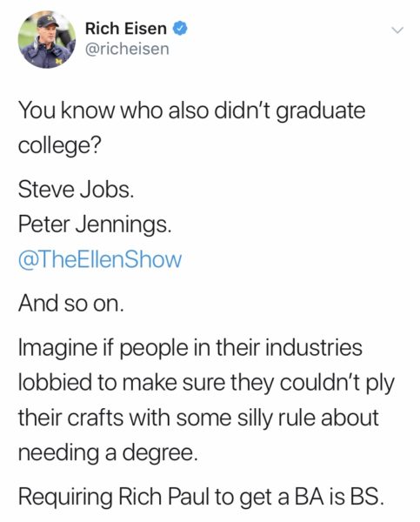Click the Rich Eisen display name

coord(126,29)
